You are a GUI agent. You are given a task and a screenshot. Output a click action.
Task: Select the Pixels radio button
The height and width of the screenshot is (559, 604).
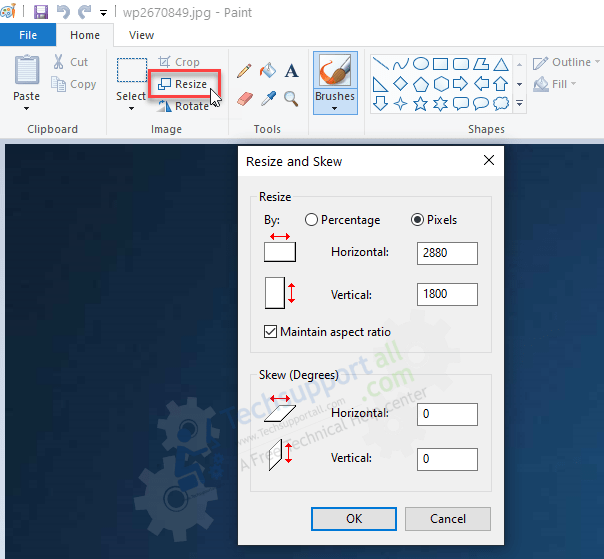417,220
